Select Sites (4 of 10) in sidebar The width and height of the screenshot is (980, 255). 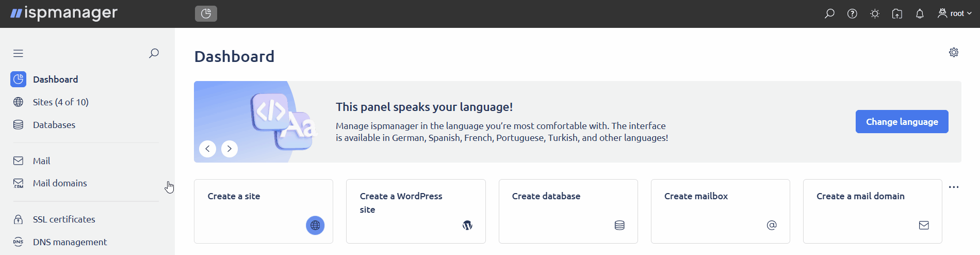point(60,102)
